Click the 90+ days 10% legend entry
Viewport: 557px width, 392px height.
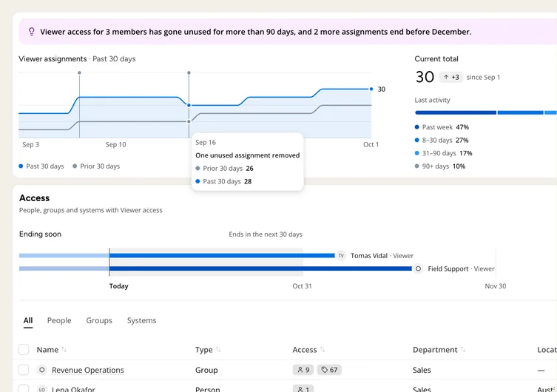click(x=440, y=166)
